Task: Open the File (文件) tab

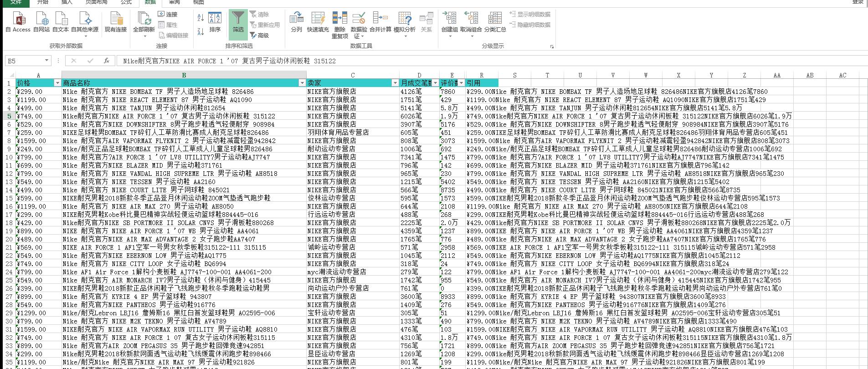Action: [x=16, y=2]
